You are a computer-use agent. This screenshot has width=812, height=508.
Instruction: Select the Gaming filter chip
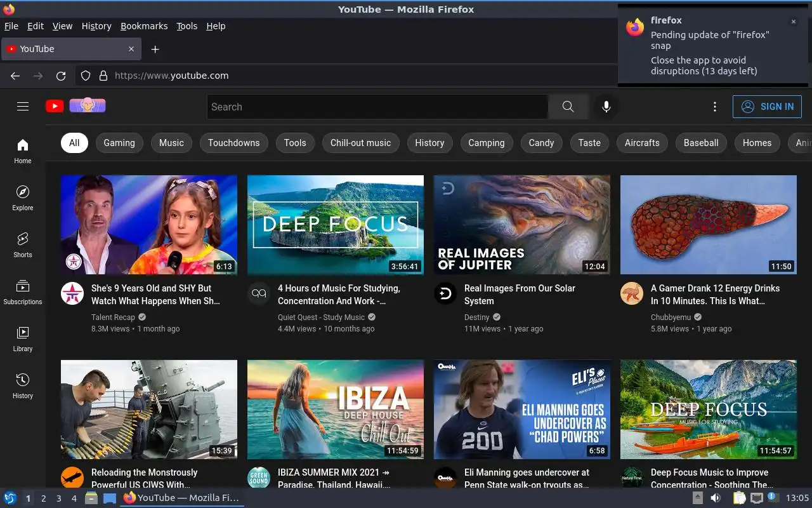pyautogui.click(x=119, y=143)
